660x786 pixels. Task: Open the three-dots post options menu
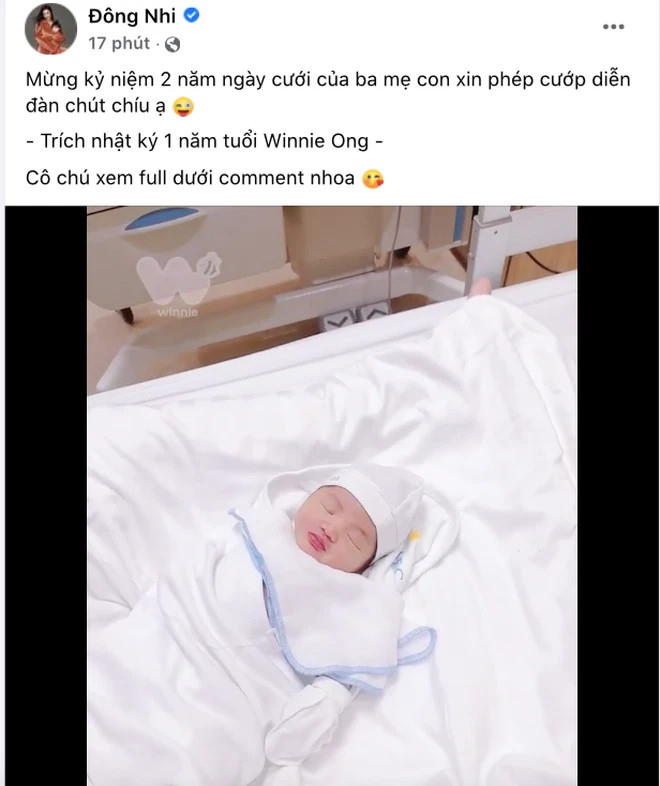click(x=613, y=27)
